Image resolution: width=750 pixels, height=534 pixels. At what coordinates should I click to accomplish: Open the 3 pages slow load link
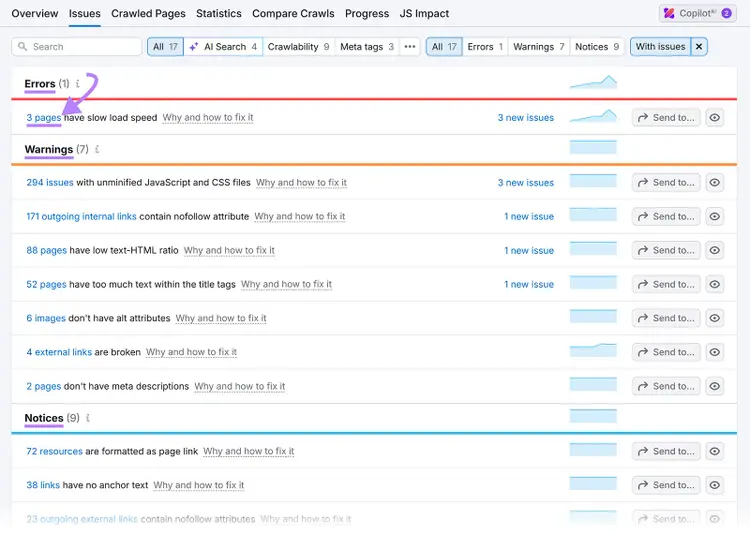[44, 117]
